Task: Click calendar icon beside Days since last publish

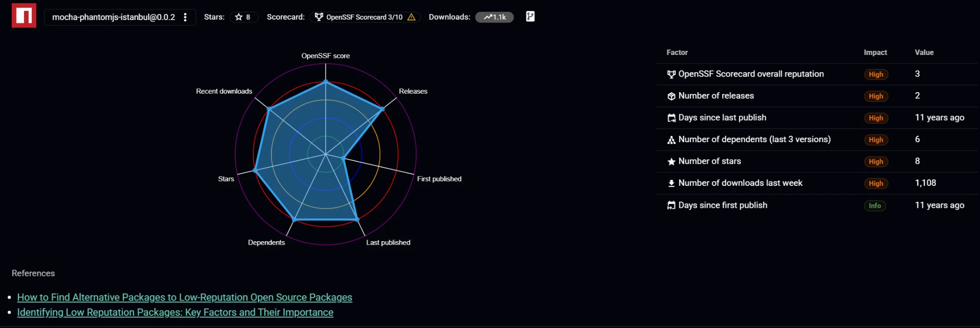Action: coord(671,118)
